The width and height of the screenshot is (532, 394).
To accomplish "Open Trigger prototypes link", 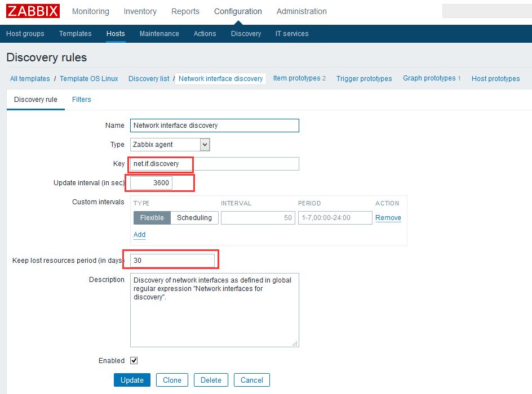I will (364, 79).
